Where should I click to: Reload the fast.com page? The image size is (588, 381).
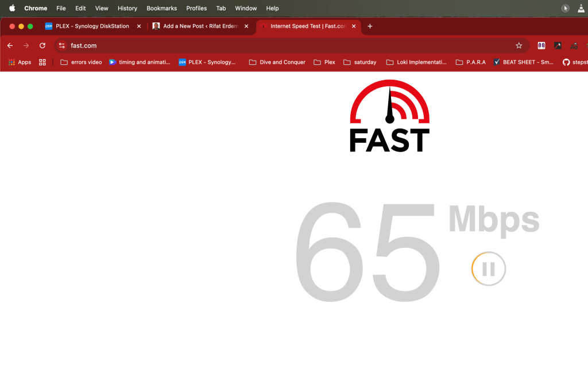[42, 46]
